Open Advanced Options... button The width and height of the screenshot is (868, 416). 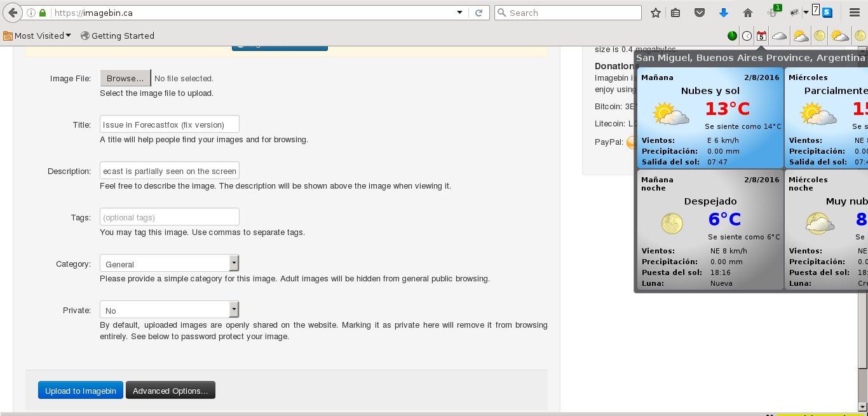click(170, 390)
